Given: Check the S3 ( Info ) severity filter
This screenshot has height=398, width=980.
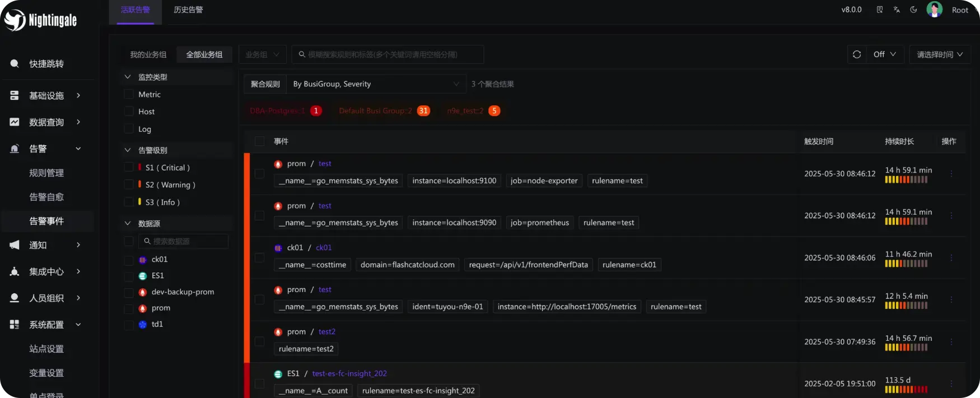Looking at the screenshot, I should pyautogui.click(x=128, y=202).
